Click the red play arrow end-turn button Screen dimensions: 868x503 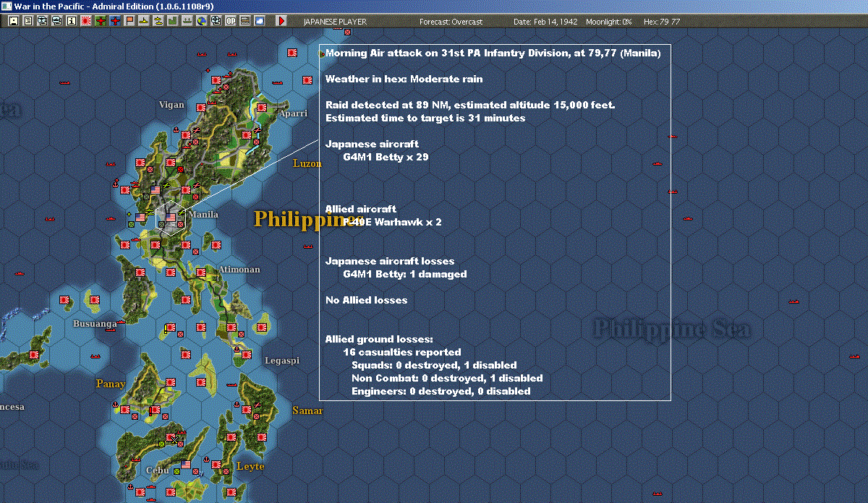point(281,21)
